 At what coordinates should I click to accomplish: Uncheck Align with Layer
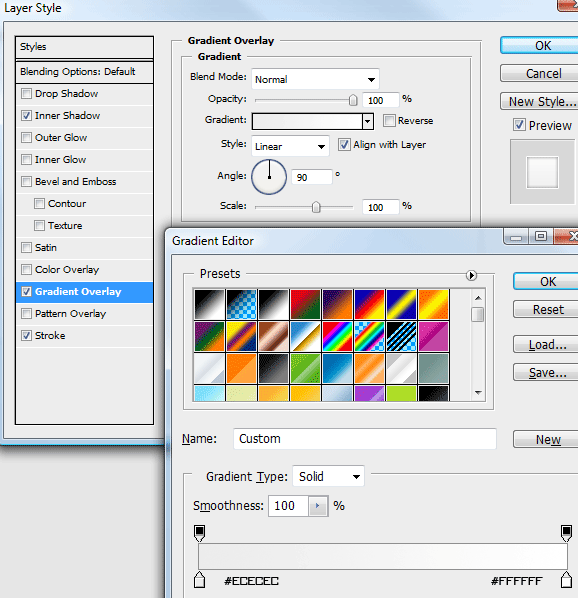click(x=344, y=145)
